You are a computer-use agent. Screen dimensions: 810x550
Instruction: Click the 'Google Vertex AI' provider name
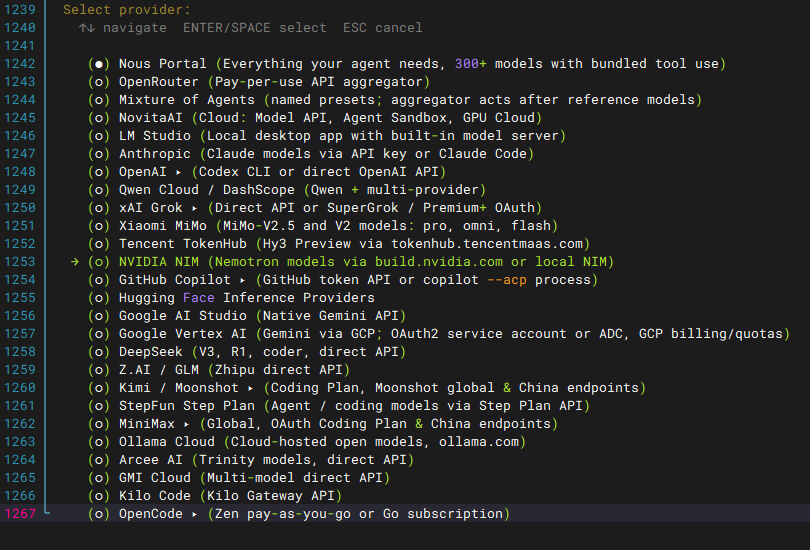(183, 334)
